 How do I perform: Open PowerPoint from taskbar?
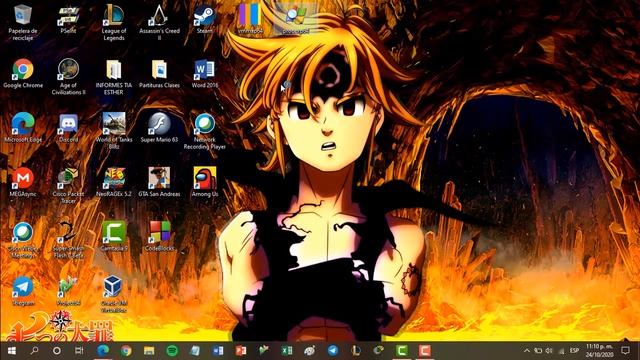click(241, 351)
